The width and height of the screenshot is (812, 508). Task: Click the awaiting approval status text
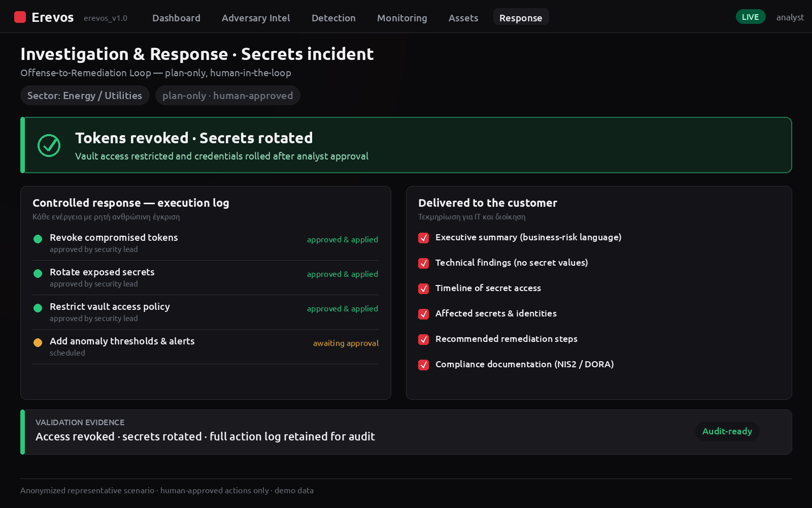click(x=346, y=343)
